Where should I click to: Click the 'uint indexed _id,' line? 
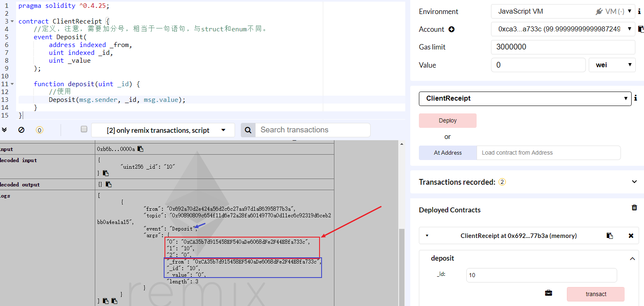81,52
